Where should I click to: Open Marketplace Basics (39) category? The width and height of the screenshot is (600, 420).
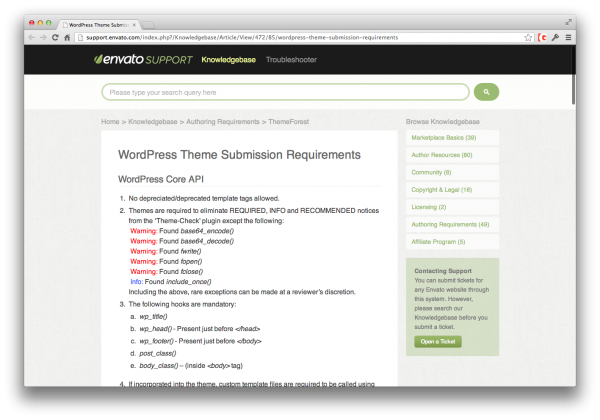tap(452, 138)
